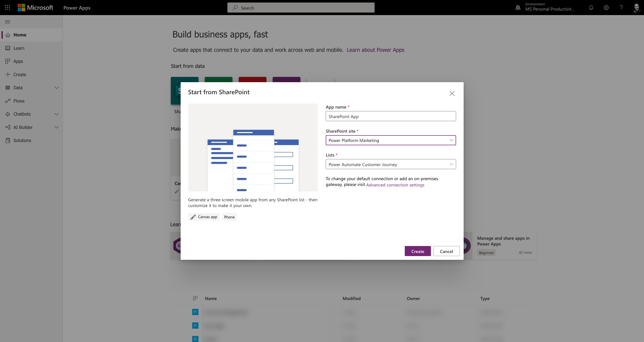Click the notifications bell icon

(x=591, y=8)
